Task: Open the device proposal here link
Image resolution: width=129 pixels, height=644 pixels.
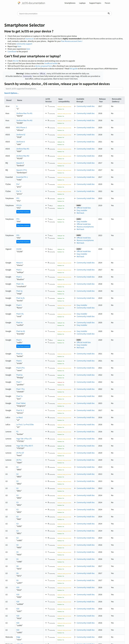Action: [44, 66]
